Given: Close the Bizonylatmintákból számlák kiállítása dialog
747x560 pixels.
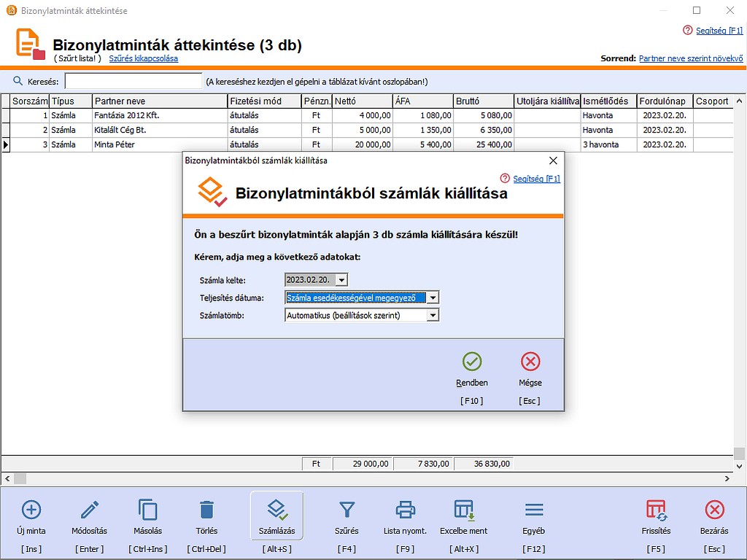Looking at the screenshot, I should (x=553, y=160).
